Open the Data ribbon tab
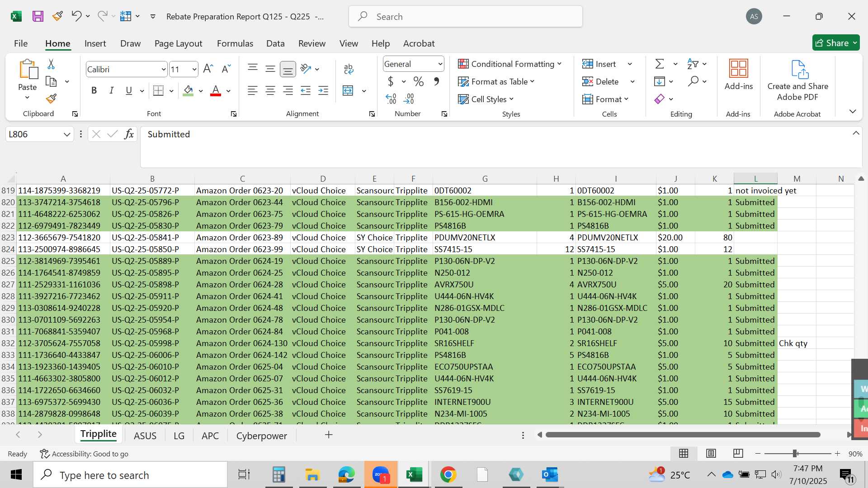This screenshot has height=488, width=868. 275,43
